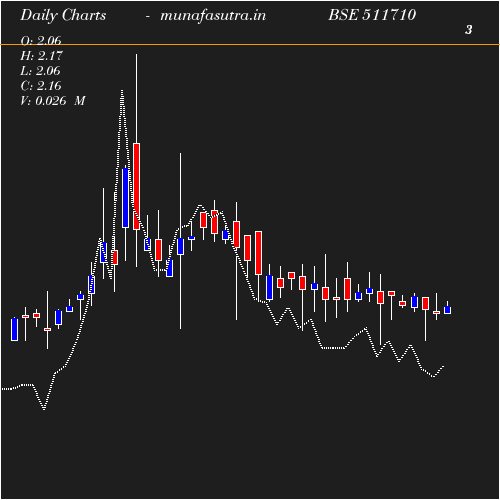Click the volume 'V: 0.026 M' value
The image size is (500, 500).
[x=53, y=101]
